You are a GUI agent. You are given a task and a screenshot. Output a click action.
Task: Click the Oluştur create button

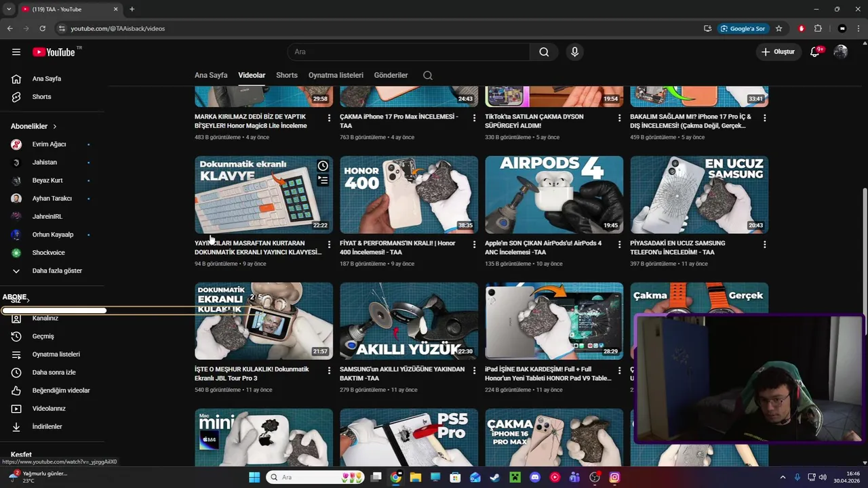coord(778,52)
